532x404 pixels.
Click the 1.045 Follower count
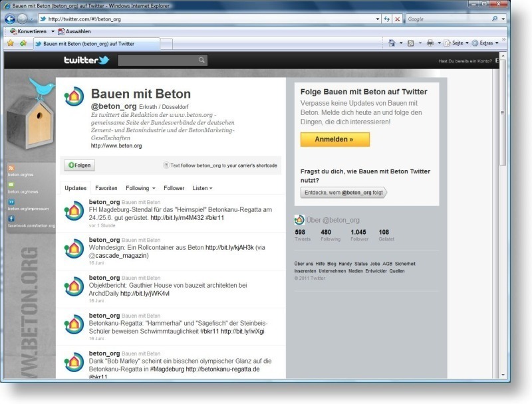coord(359,235)
